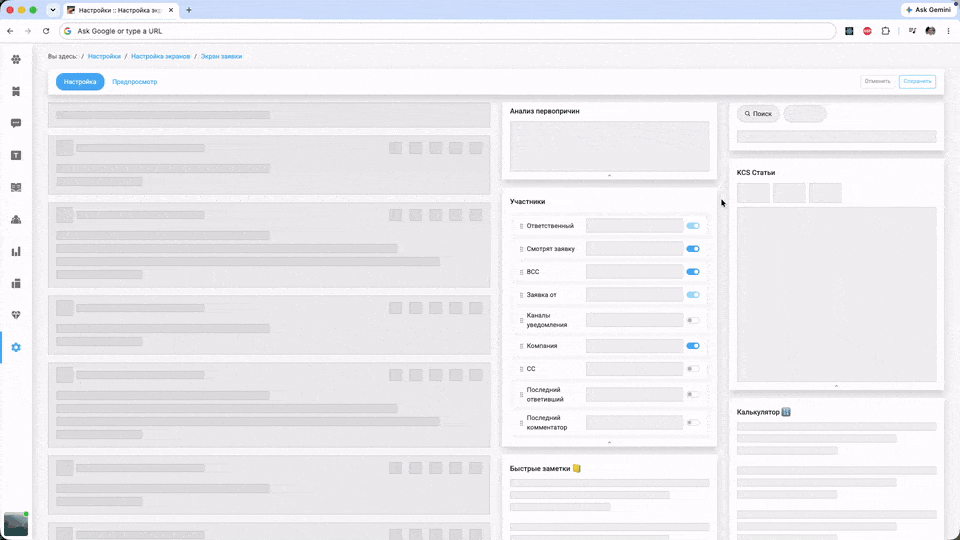Click the diamond icon in the sidebar
960x540 pixels.
(16, 315)
